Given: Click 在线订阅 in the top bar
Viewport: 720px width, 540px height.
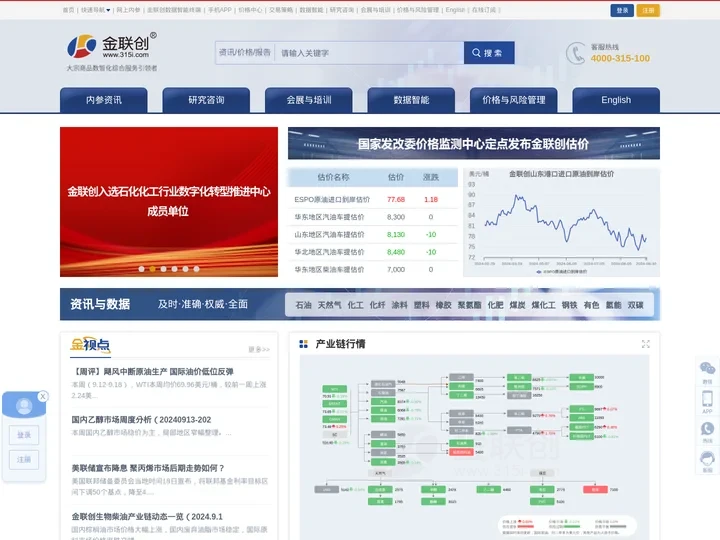Looking at the screenshot, I should [x=484, y=10].
